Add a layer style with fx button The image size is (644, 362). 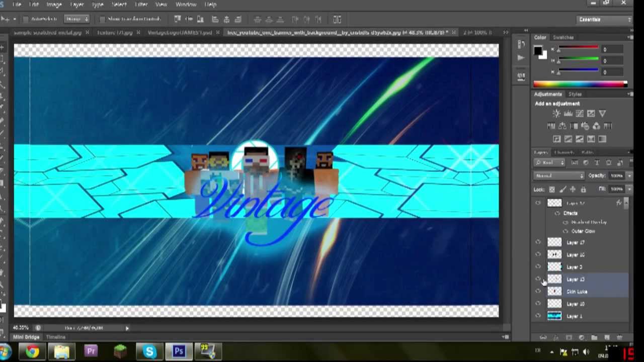(x=556, y=337)
